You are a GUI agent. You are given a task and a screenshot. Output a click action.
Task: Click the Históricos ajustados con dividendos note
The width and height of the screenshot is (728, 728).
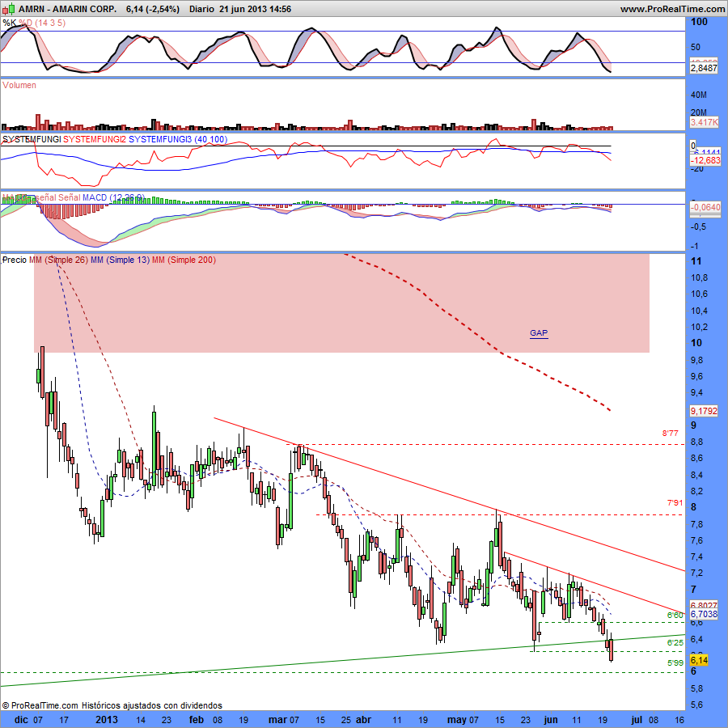click(x=152, y=705)
